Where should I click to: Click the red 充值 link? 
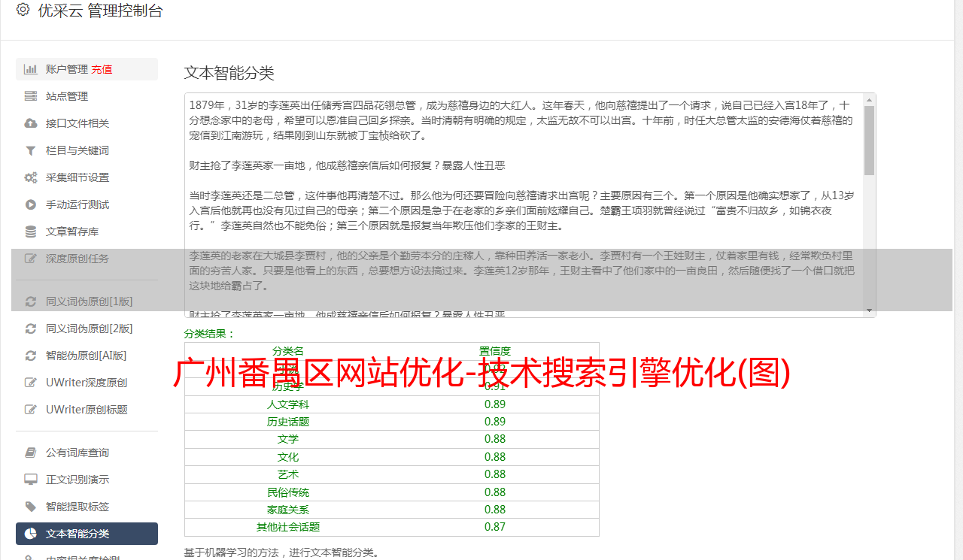pos(102,69)
